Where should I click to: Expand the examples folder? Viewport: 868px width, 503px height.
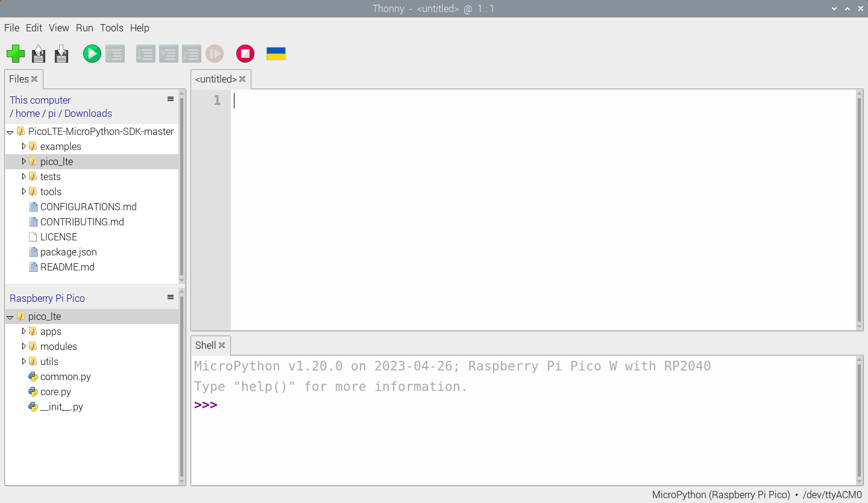[x=24, y=146]
